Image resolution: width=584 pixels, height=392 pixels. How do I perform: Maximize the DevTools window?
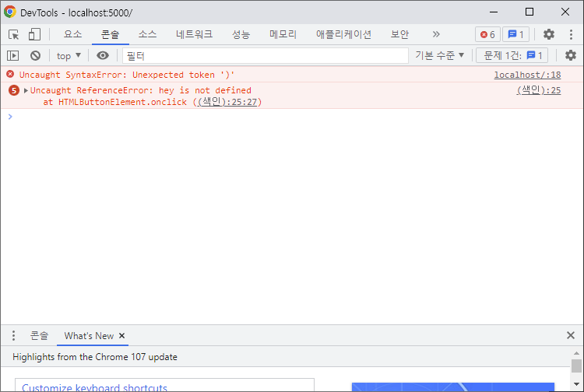pos(529,12)
